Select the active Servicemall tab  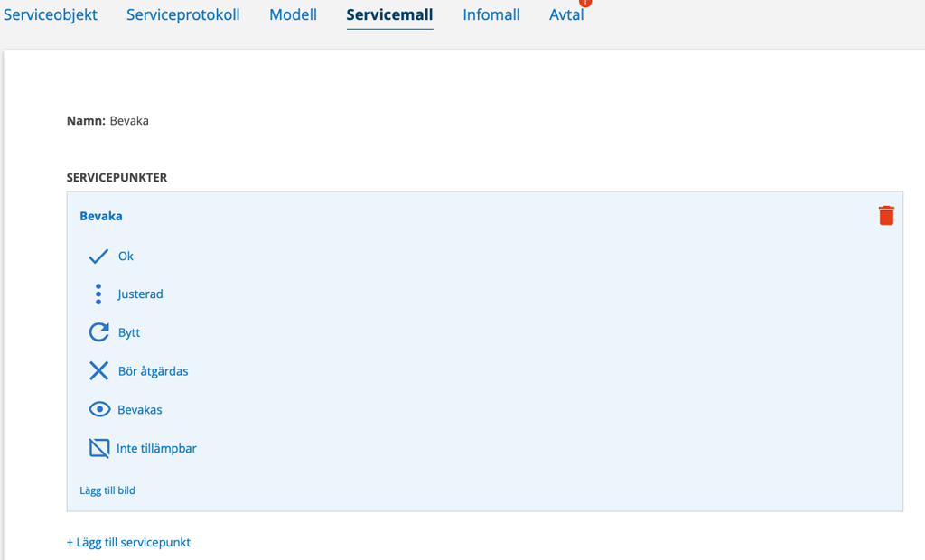click(x=389, y=15)
